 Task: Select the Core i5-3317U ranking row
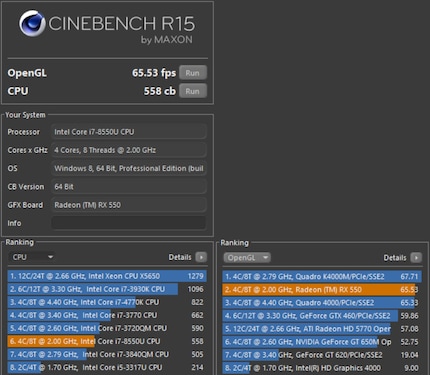pyautogui.click(x=107, y=367)
